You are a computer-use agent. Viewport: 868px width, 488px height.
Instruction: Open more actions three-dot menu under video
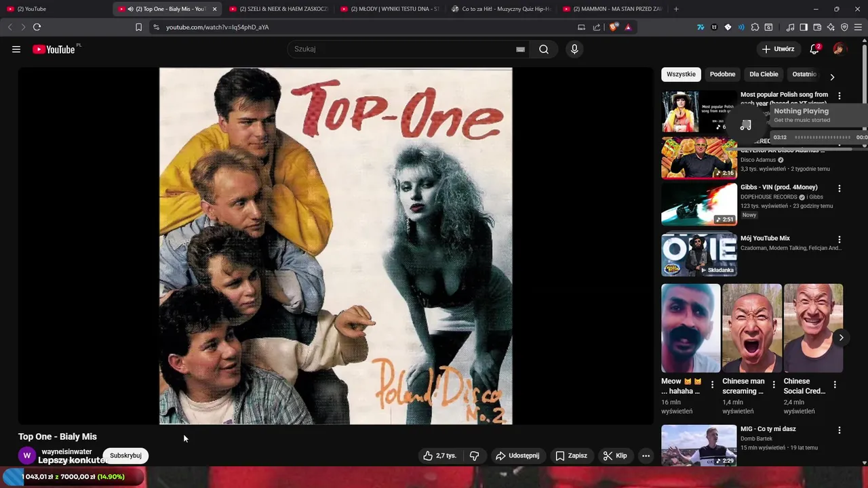(646, 455)
